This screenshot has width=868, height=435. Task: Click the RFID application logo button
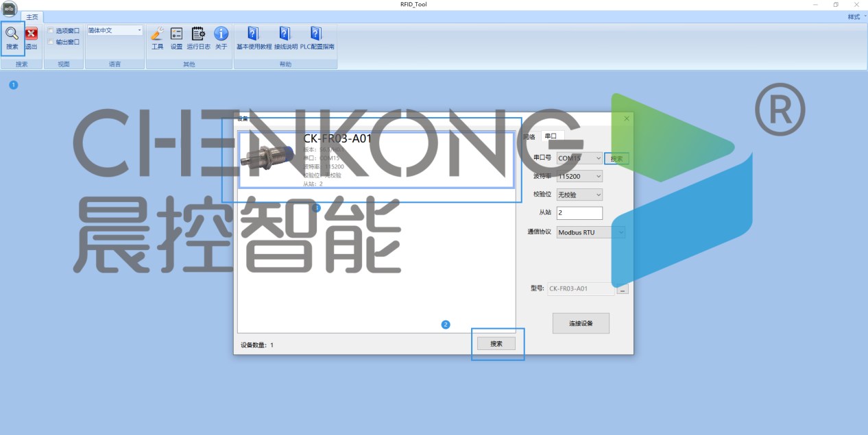9,9
